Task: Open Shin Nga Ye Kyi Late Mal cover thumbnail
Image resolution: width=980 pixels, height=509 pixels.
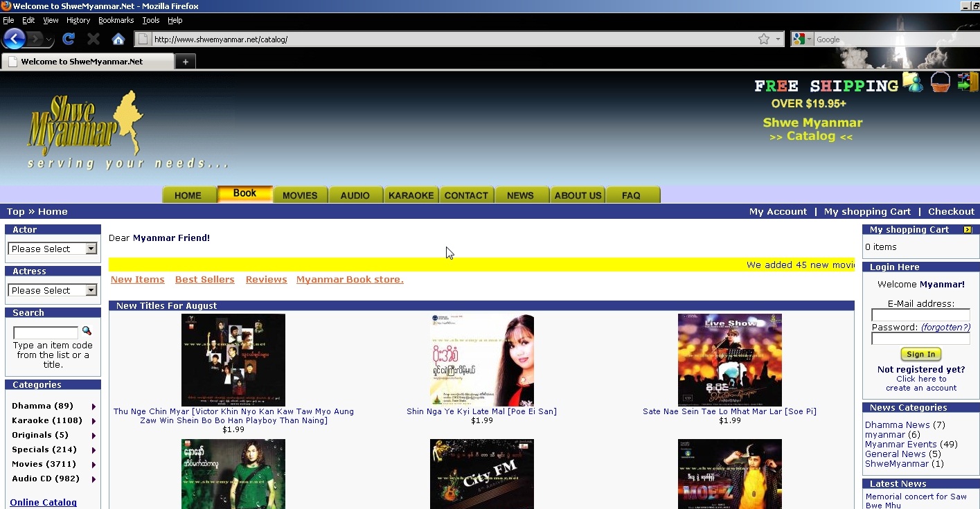Action: tap(482, 360)
